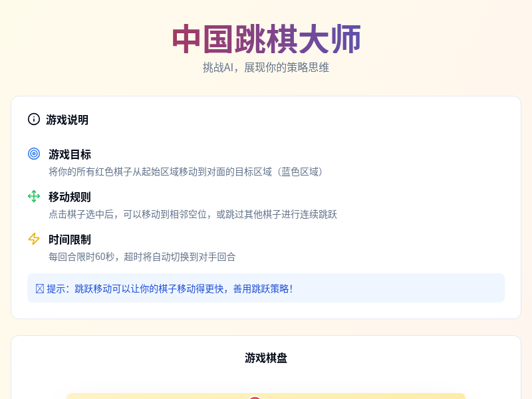
Task: Click the subtitle 挑战AI，展现你的策略思维
Action: [x=265, y=67]
